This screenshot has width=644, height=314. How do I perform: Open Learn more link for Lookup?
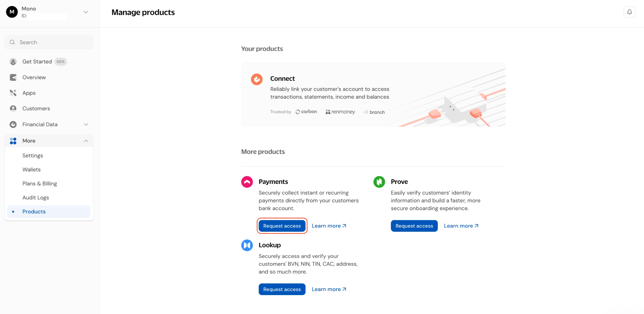[329, 289]
